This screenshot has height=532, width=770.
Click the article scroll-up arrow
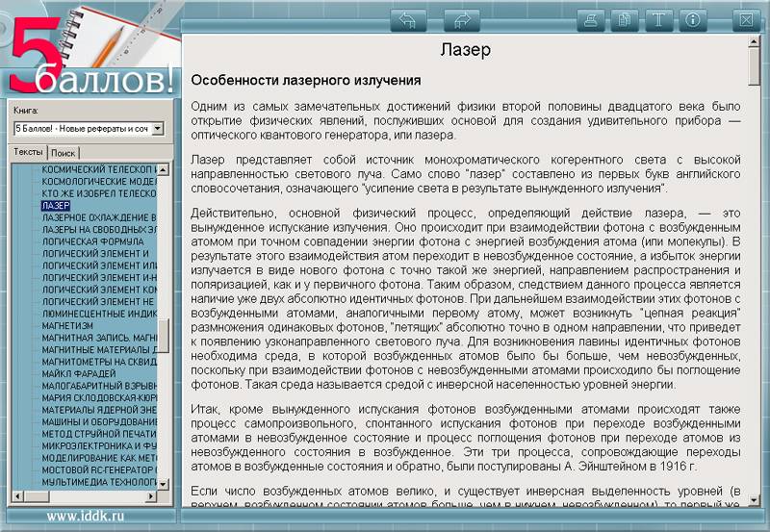(754, 42)
